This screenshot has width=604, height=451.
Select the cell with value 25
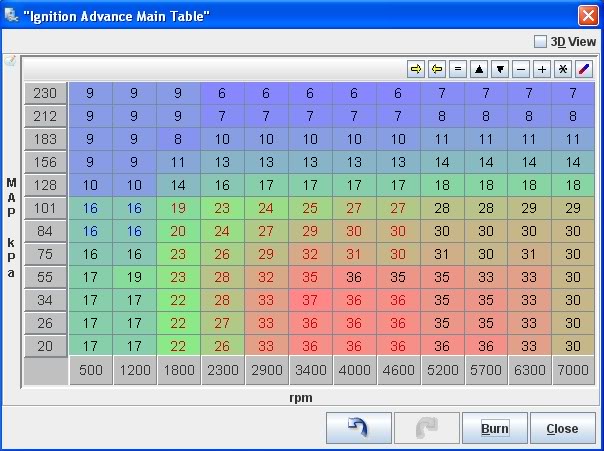pyautogui.click(x=310, y=208)
